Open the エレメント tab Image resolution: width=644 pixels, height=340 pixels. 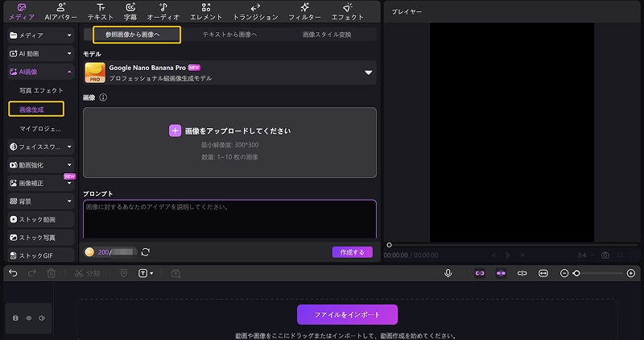(206, 12)
